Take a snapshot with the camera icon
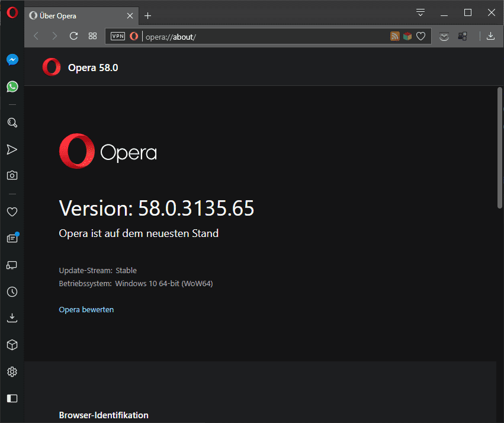Image resolution: width=504 pixels, height=423 pixels. point(12,175)
